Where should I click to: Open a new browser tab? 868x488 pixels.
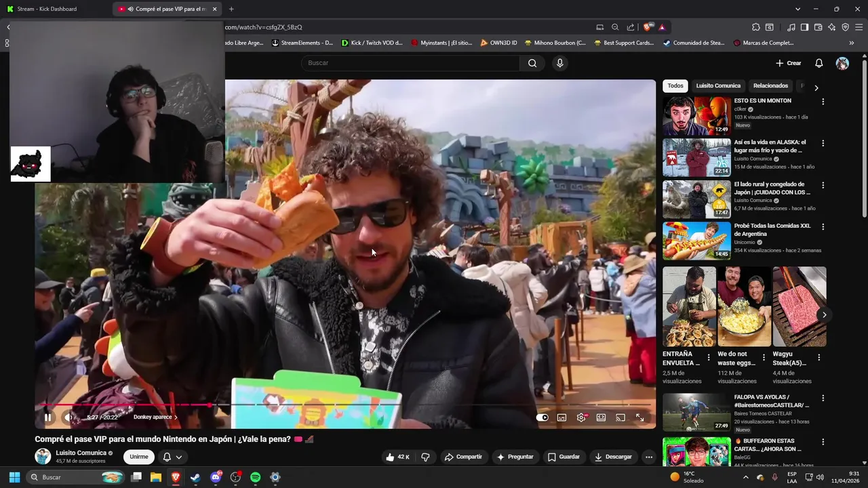[231, 9]
